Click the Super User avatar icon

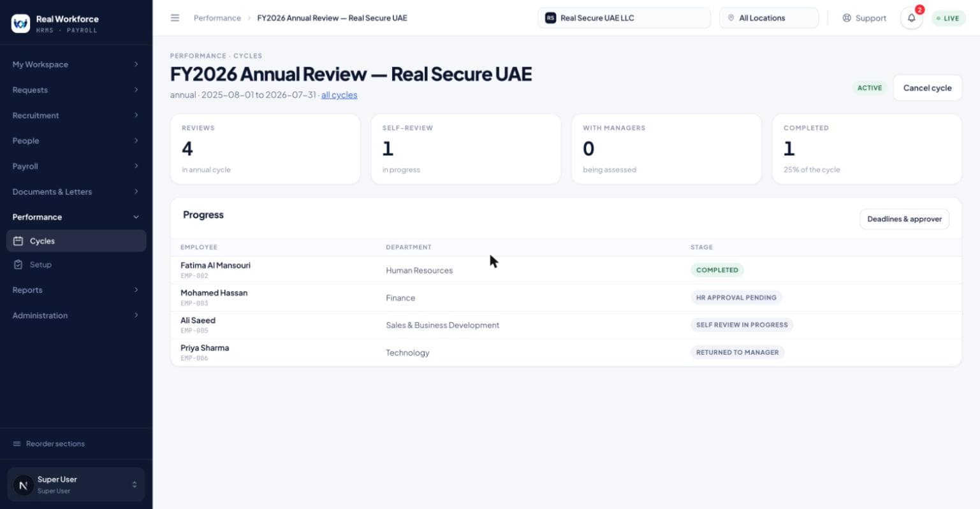[x=23, y=485]
